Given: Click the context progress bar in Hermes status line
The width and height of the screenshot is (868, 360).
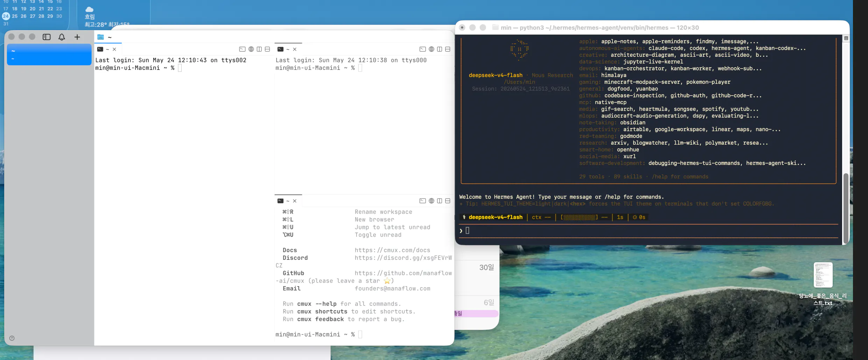Looking at the screenshot, I should point(579,217).
